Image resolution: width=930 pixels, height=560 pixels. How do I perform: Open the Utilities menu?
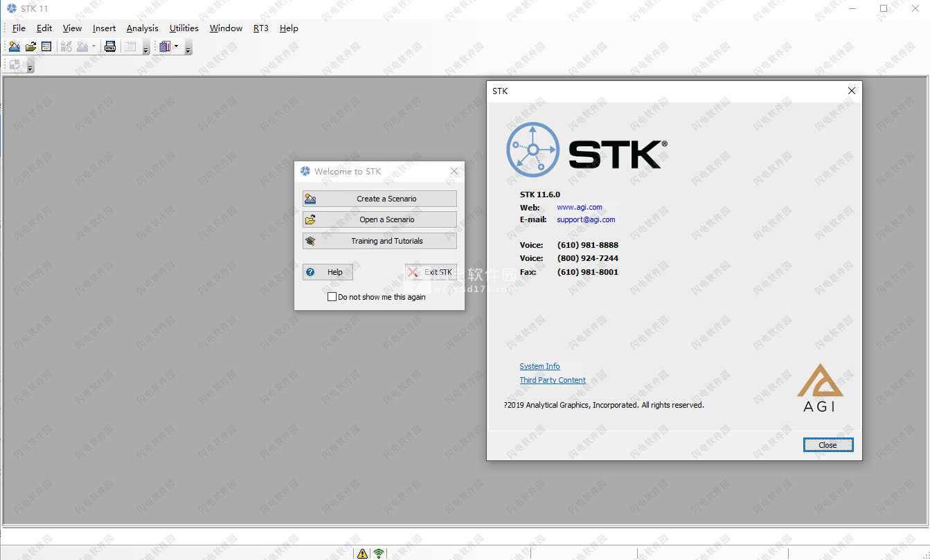(184, 28)
